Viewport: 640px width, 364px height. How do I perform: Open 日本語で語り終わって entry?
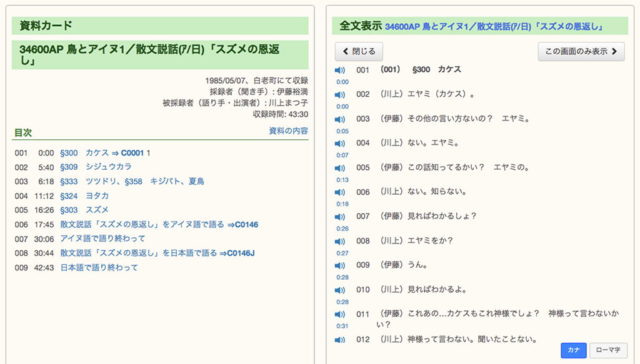[x=99, y=267]
